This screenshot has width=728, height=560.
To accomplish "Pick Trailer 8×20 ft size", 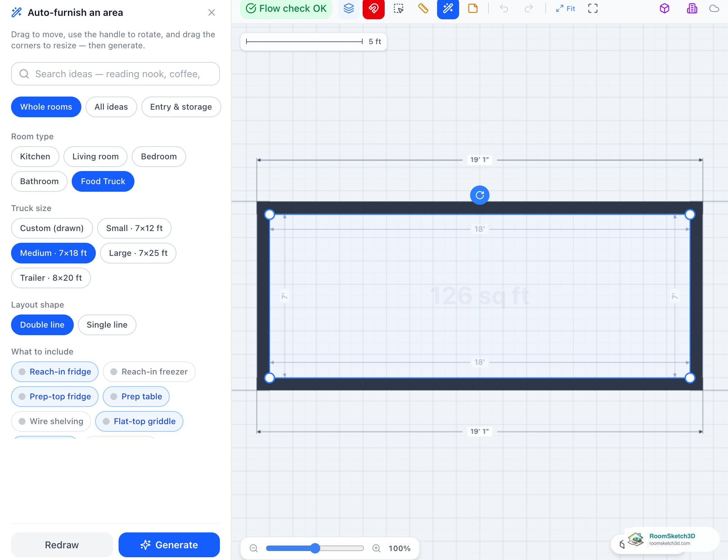I will (x=51, y=278).
